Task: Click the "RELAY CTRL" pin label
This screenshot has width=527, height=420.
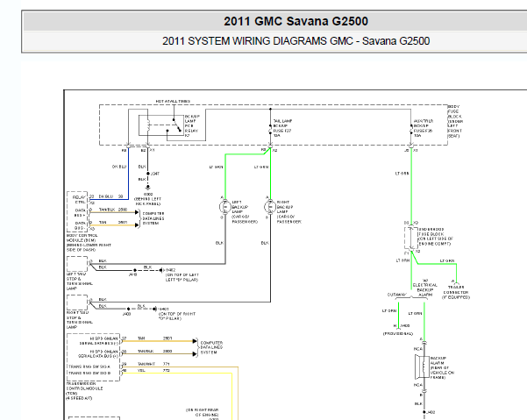Action: tap(79, 200)
